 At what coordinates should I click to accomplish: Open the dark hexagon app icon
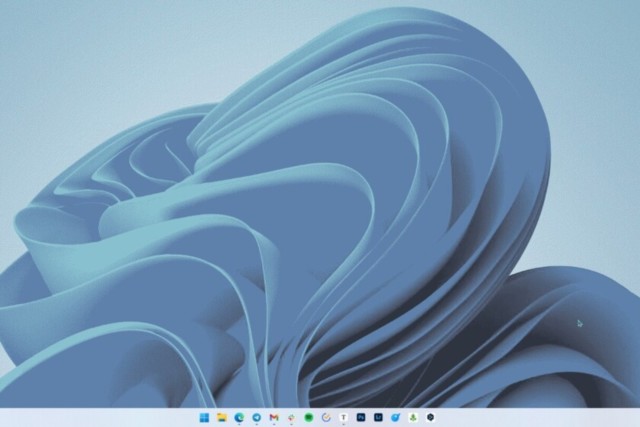430,417
